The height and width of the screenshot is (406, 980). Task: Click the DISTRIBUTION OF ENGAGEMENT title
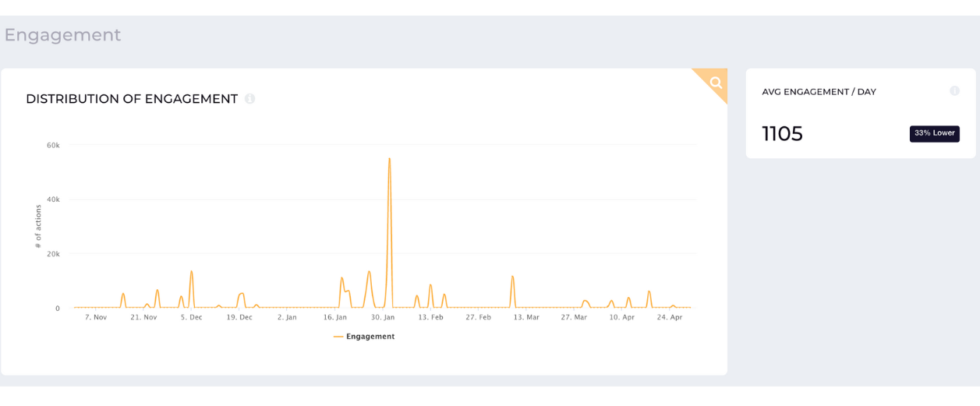click(132, 99)
